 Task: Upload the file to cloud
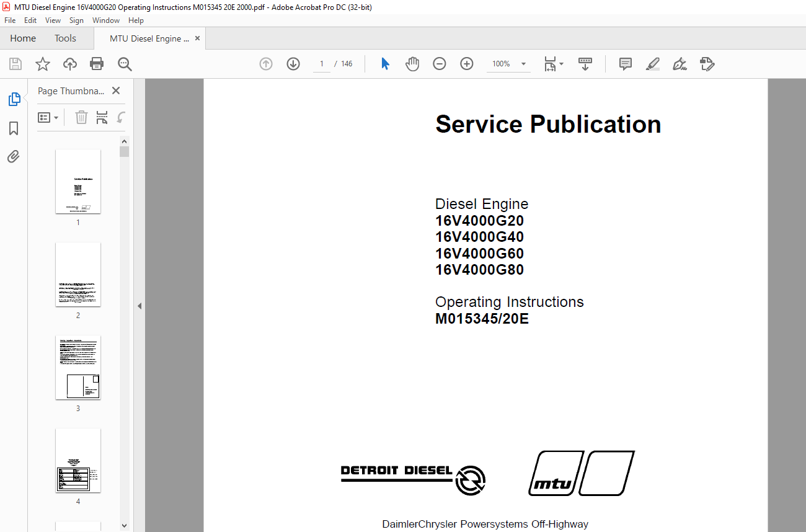point(70,64)
